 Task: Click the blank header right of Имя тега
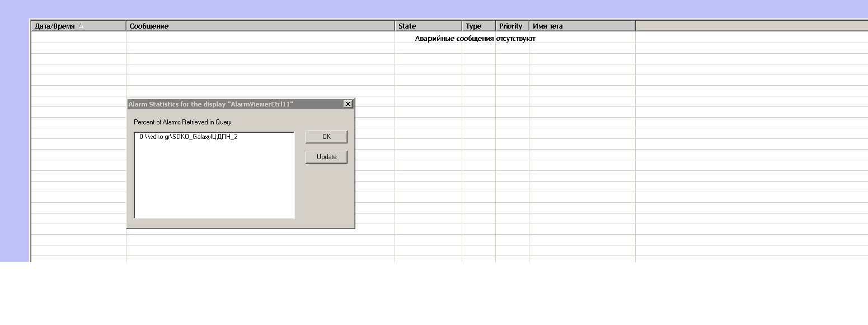[x=750, y=26]
